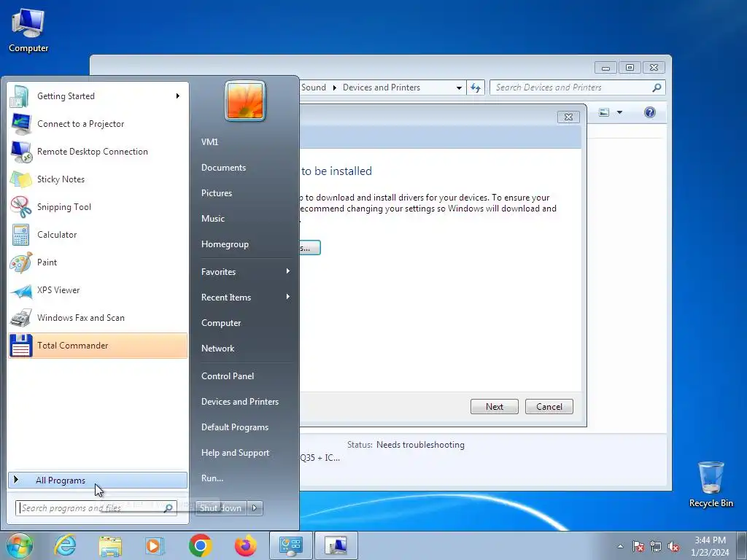The width and height of the screenshot is (747, 560).
Task: Switch to the second running taskbar window
Action: click(x=336, y=545)
